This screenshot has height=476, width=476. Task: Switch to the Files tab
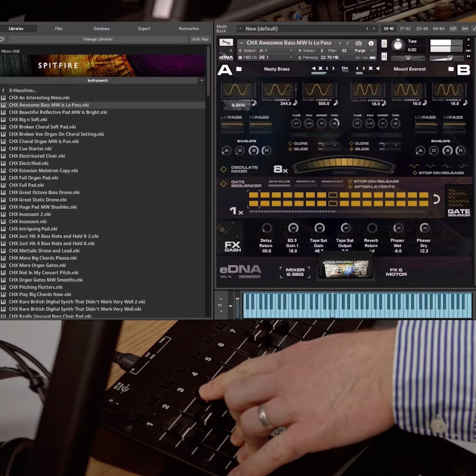click(59, 29)
